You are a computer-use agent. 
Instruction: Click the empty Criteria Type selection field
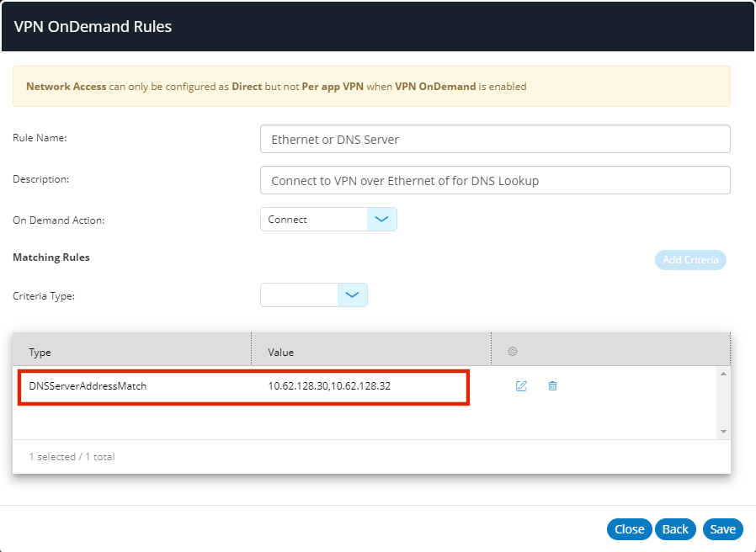[300, 295]
